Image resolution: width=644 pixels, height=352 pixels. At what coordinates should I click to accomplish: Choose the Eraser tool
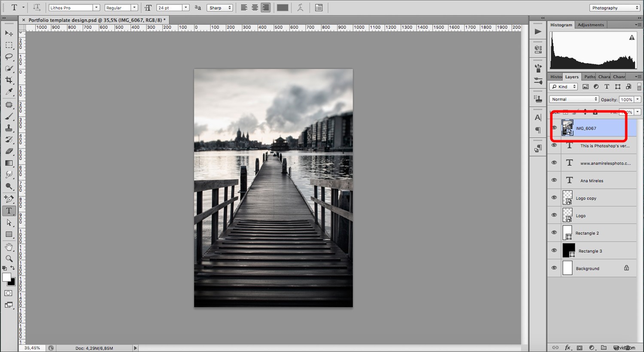click(x=9, y=150)
